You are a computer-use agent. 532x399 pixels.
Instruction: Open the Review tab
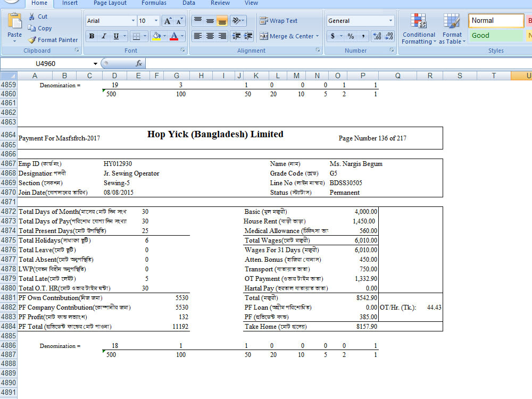[220, 3]
